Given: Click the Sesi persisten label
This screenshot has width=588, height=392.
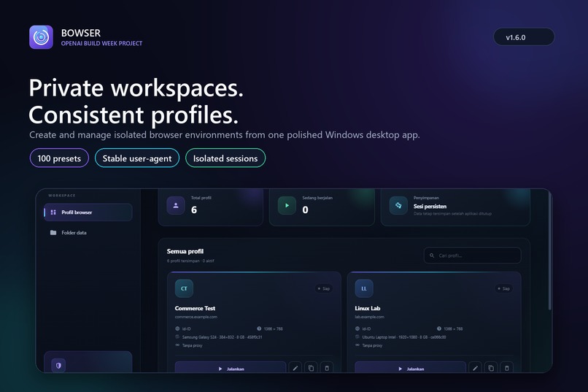Looking at the screenshot, I should coord(430,207).
